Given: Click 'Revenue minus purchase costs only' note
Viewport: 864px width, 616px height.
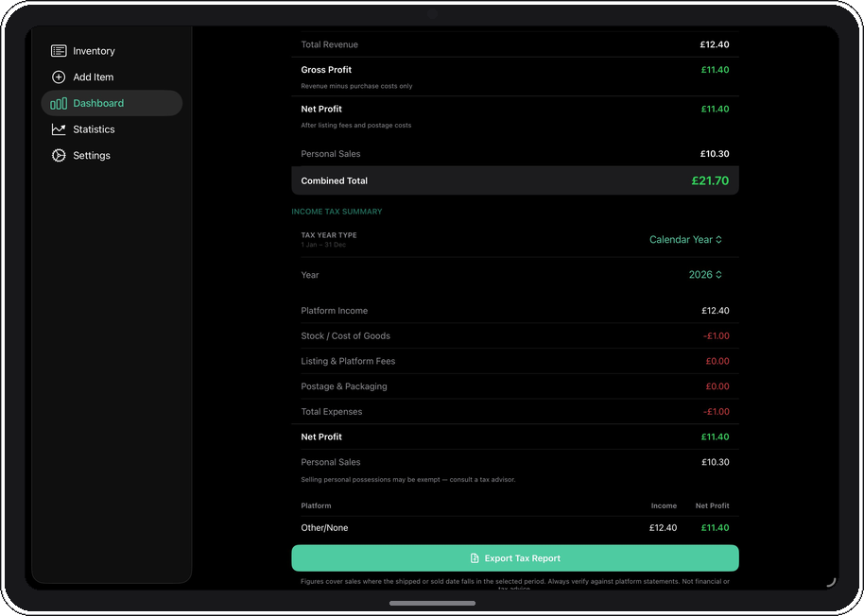Looking at the screenshot, I should 356,86.
